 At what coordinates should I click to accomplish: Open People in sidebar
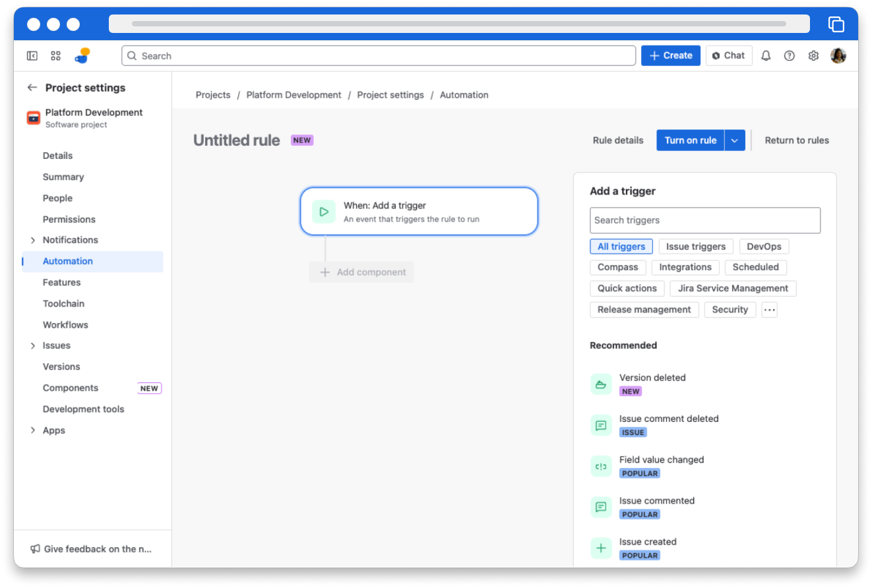92,198
